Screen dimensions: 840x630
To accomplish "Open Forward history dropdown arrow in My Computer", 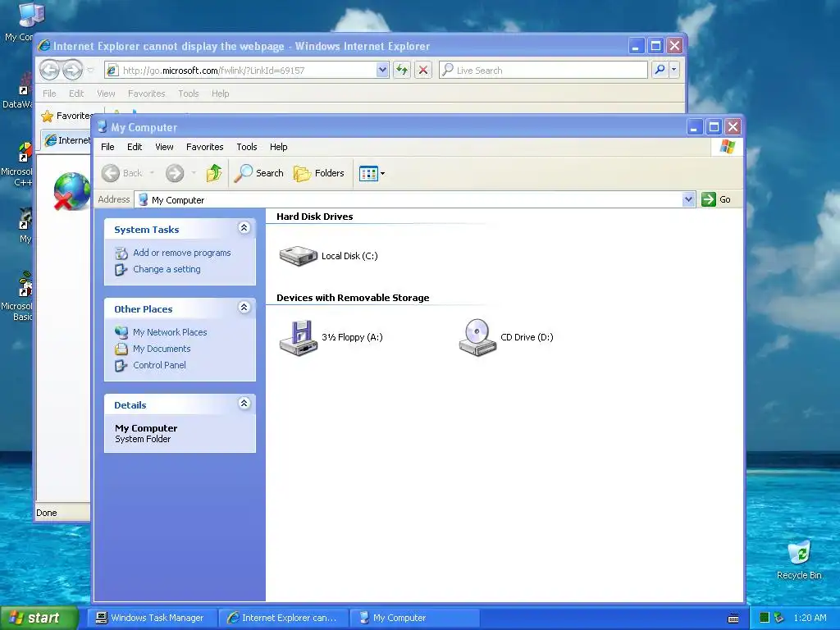I will click(x=194, y=173).
